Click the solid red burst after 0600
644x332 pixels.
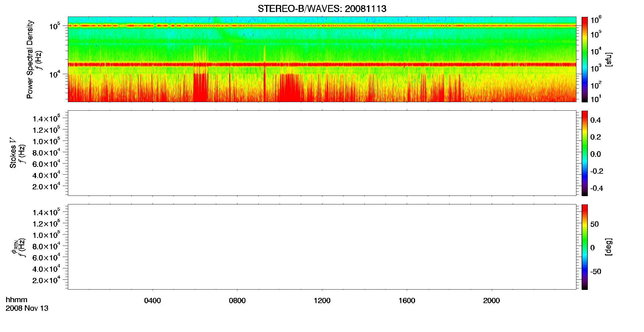pyautogui.click(x=200, y=88)
